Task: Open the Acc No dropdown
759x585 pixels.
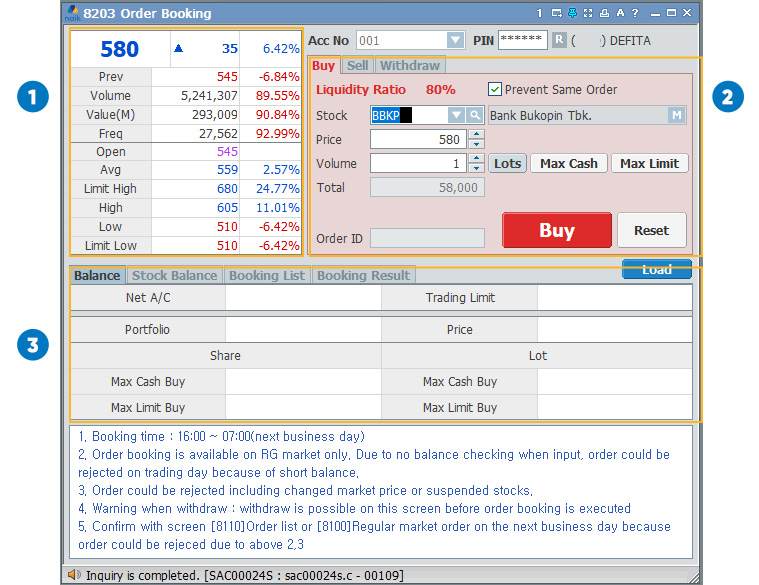Action: 455,40
